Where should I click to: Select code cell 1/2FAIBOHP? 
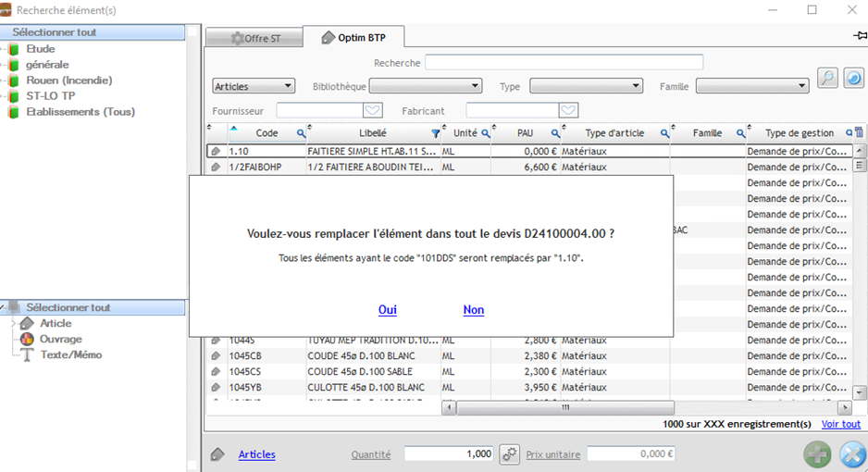tap(267, 167)
